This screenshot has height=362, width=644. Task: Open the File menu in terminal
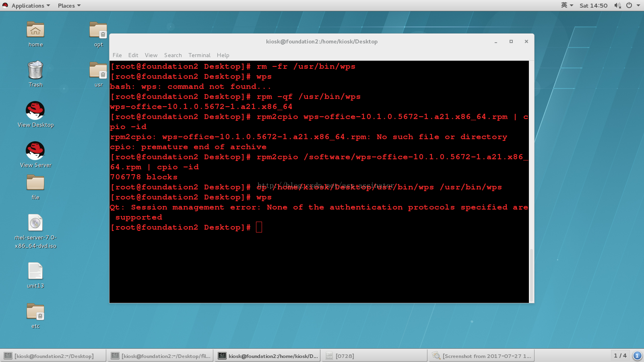[117, 55]
